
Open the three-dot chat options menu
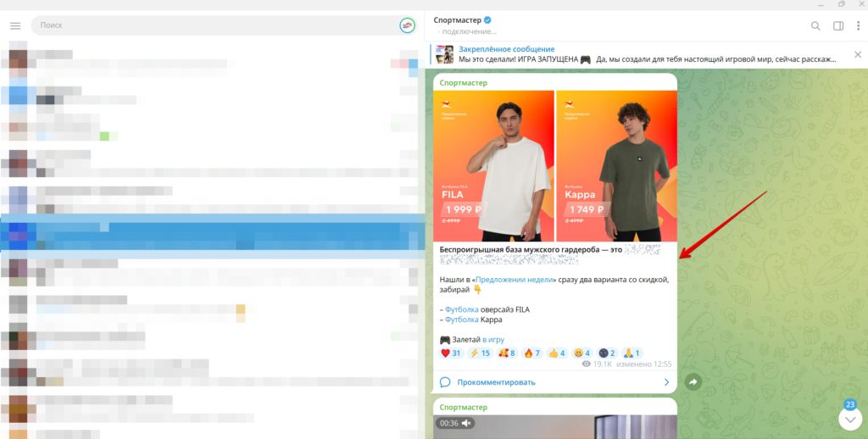[858, 25]
